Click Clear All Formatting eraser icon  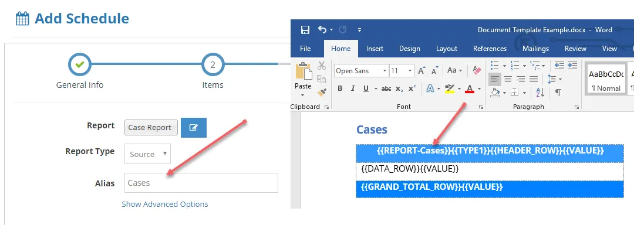[x=477, y=70]
